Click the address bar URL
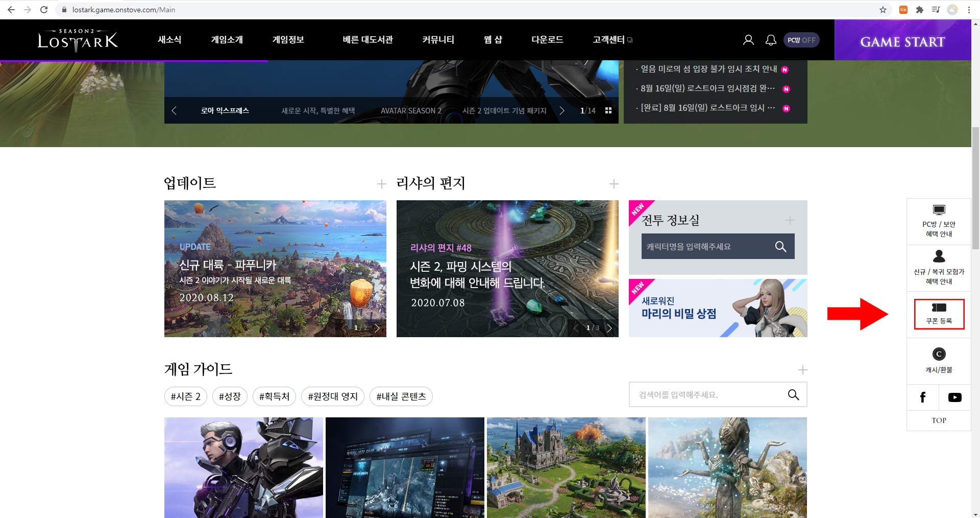 tap(124, 10)
